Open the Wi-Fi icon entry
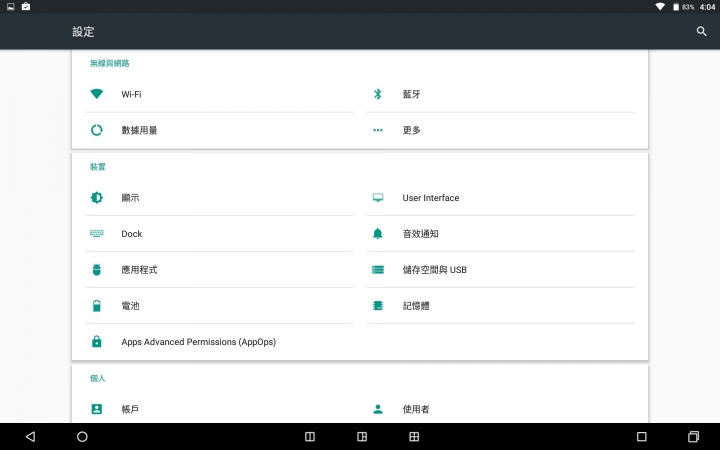Viewport: 720px width, 450px height. tap(96, 94)
